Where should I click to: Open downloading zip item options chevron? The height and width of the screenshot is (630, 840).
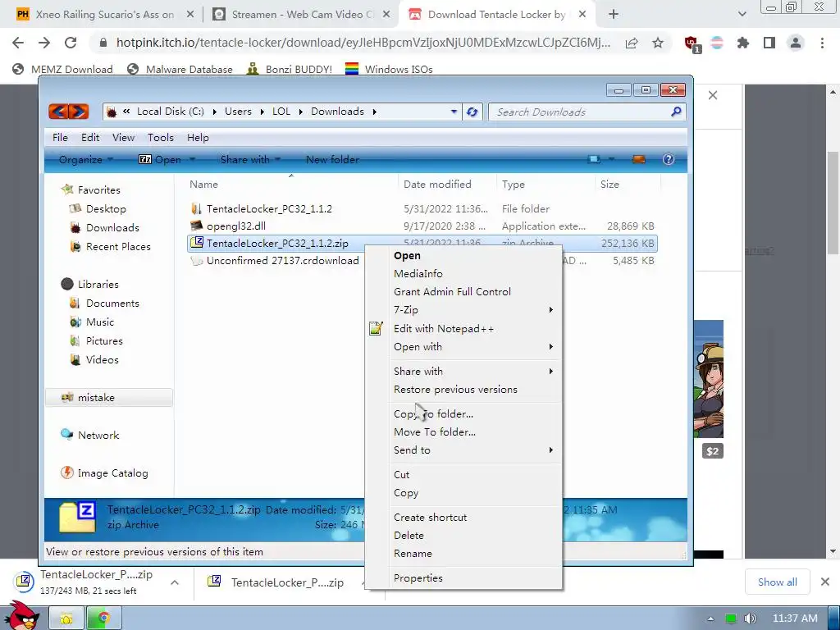pyautogui.click(x=175, y=582)
